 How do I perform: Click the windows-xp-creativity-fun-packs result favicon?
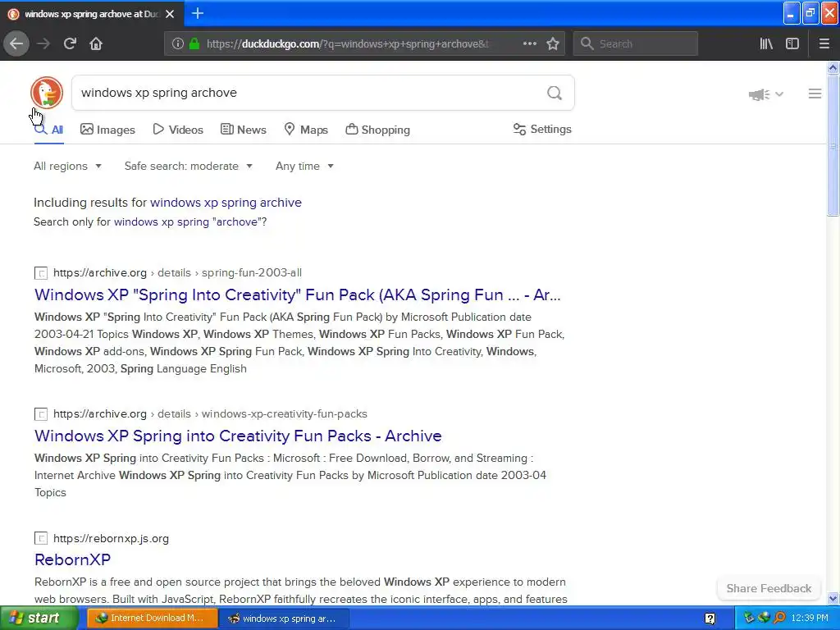(x=41, y=414)
